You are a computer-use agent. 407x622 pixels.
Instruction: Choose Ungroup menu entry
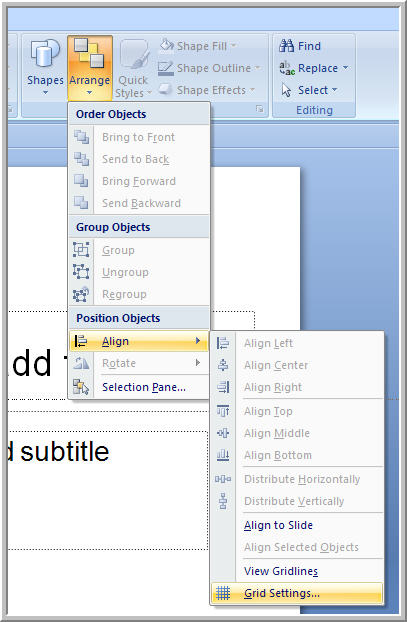click(x=139, y=272)
